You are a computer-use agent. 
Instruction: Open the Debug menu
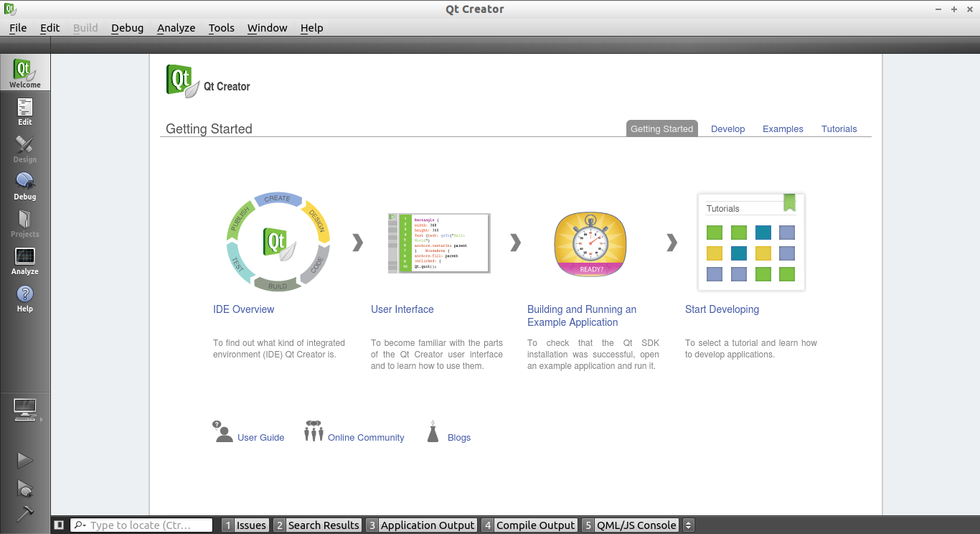tap(128, 28)
